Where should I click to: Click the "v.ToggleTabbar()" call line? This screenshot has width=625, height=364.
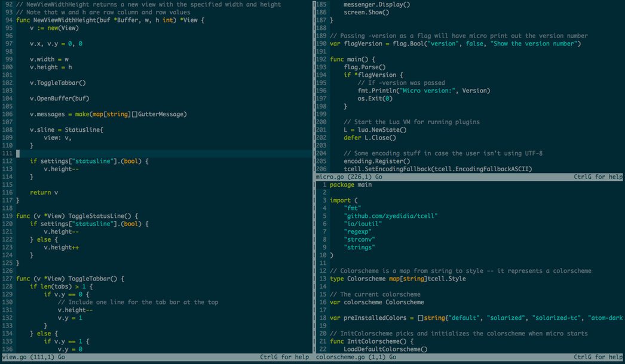tap(58, 83)
